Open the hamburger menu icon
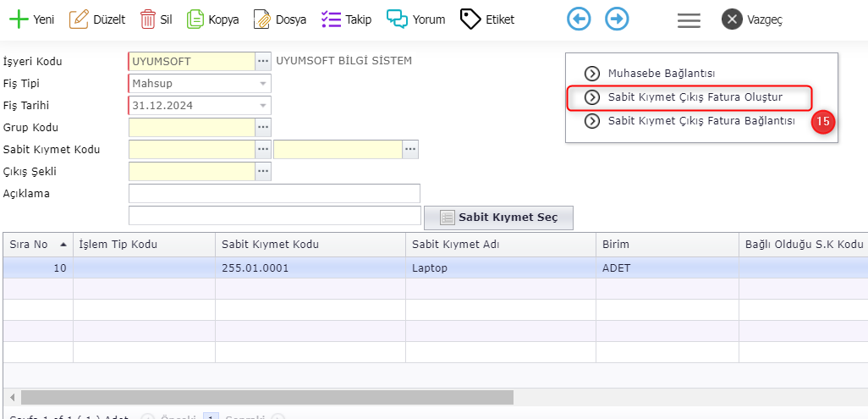Viewport: 868px width, 419px height. tap(689, 20)
